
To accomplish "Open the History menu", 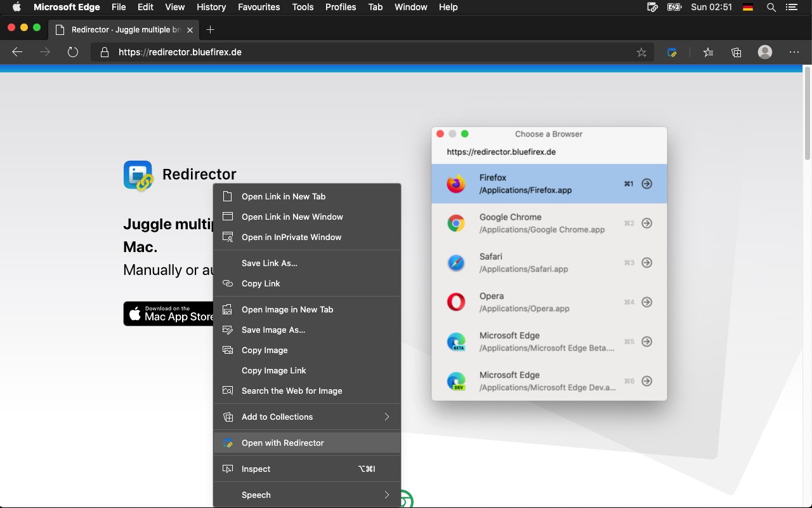I will [x=211, y=7].
